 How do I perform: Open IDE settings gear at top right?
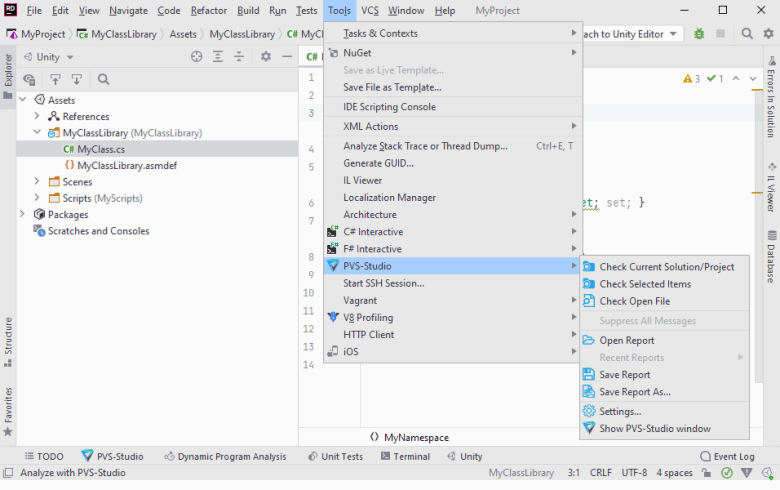coord(767,34)
